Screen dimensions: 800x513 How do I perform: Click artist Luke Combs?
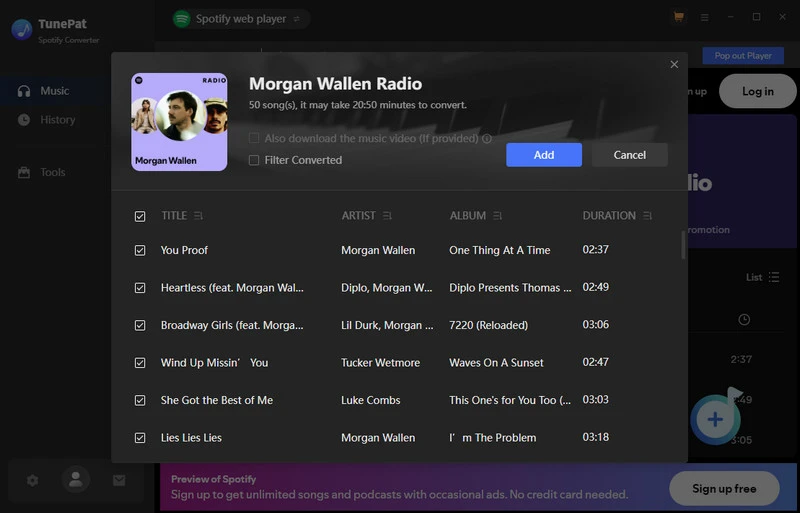click(370, 400)
